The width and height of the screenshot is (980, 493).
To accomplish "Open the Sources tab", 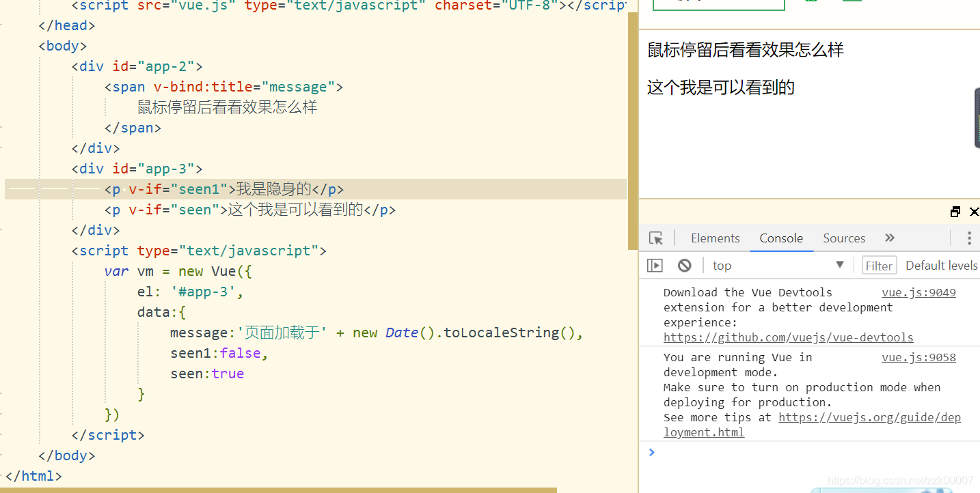I will tap(844, 238).
